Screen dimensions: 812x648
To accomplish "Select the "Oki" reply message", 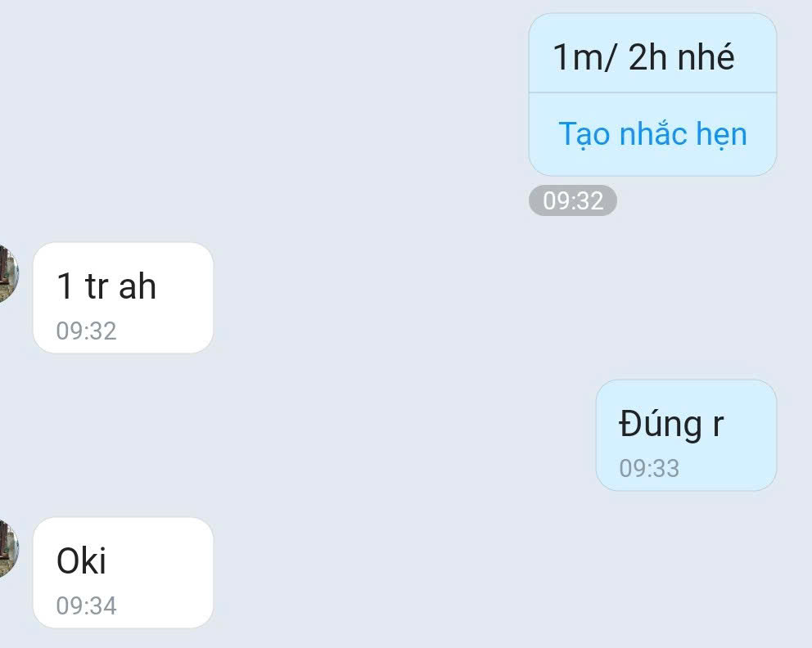I will [124, 573].
